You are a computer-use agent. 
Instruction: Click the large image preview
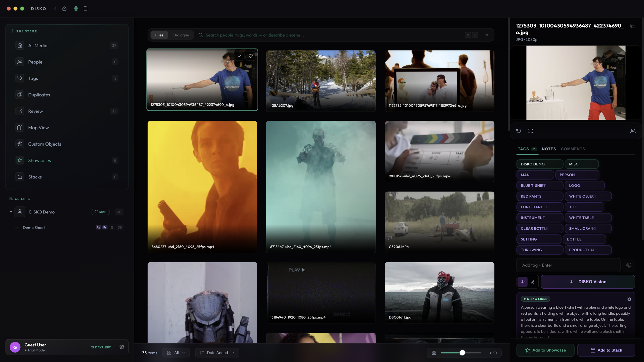tap(576, 83)
